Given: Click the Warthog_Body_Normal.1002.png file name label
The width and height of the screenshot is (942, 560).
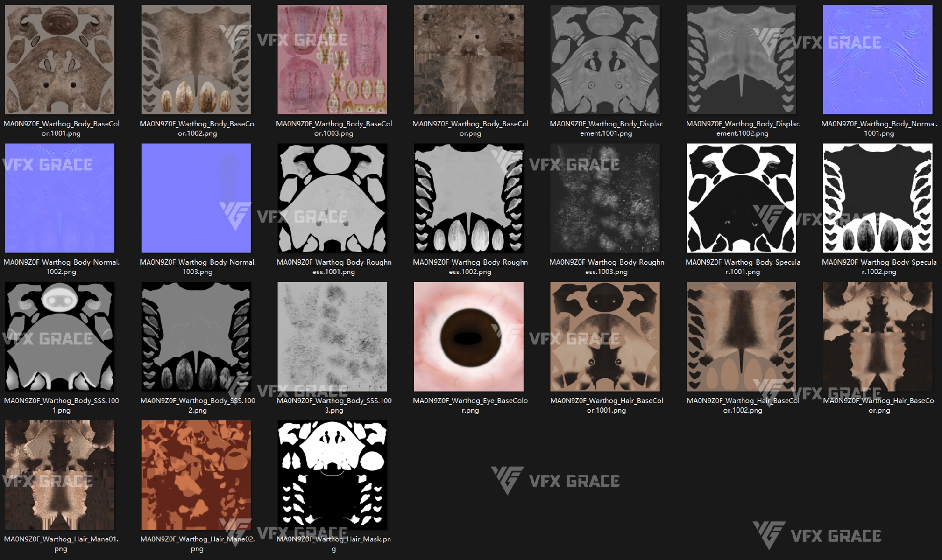Looking at the screenshot, I should click(x=61, y=267).
